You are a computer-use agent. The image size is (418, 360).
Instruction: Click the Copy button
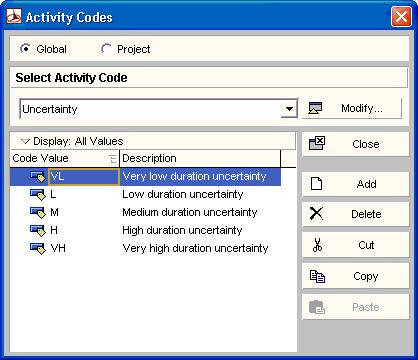(355, 276)
